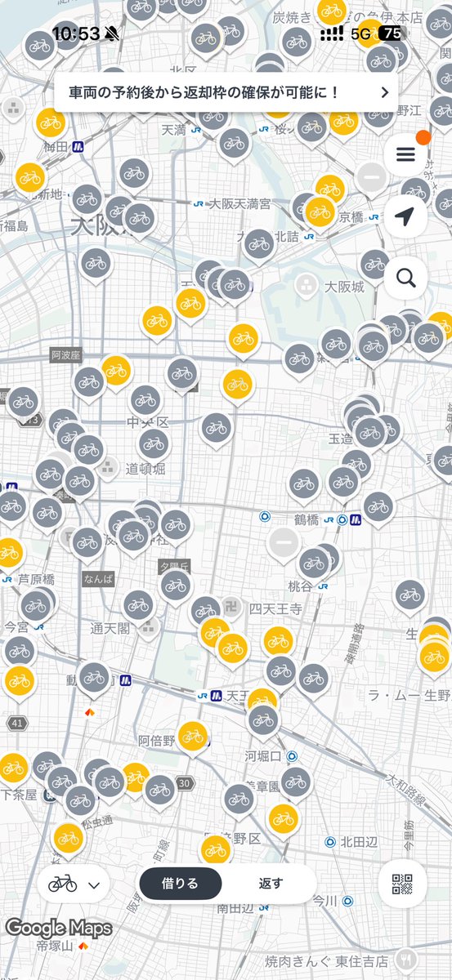Select the gray bike pin below 天満 station
The image size is (452, 980).
click(x=234, y=145)
